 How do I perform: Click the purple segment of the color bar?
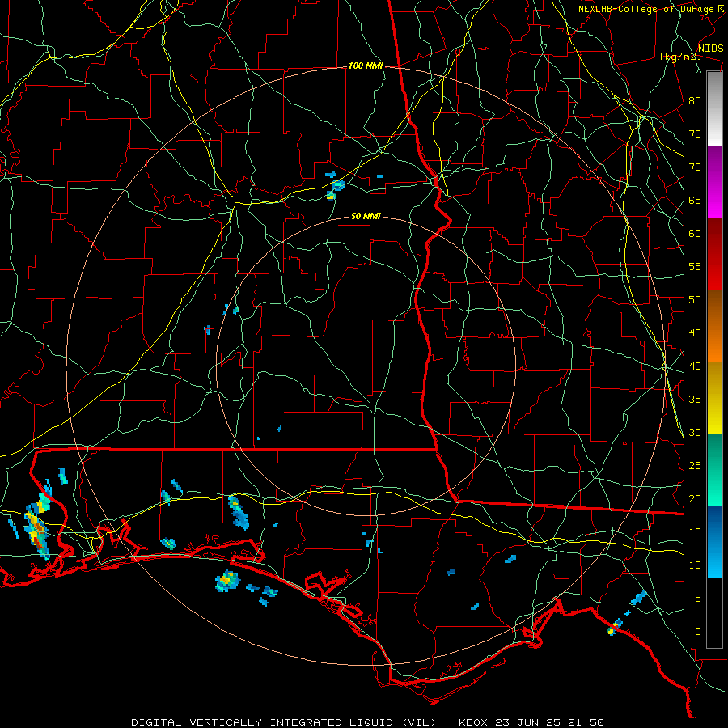pos(714,181)
